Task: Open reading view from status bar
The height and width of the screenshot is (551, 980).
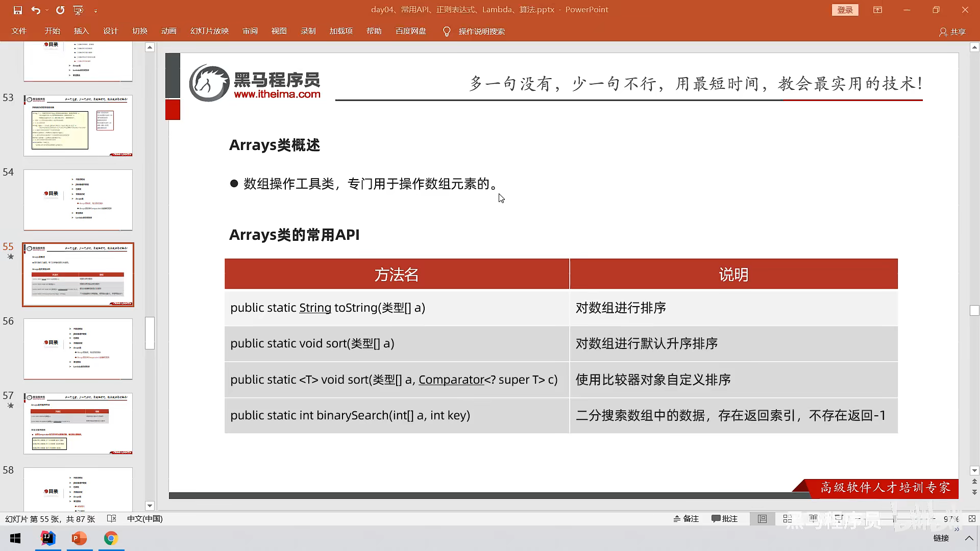Action: click(x=813, y=518)
